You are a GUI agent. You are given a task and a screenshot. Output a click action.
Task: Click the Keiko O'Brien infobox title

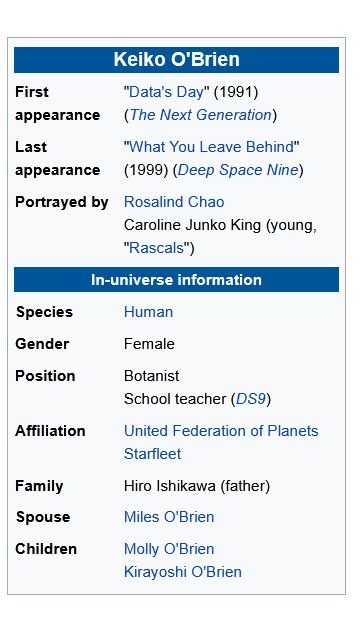pyautogui.click(x=176, y=60)
